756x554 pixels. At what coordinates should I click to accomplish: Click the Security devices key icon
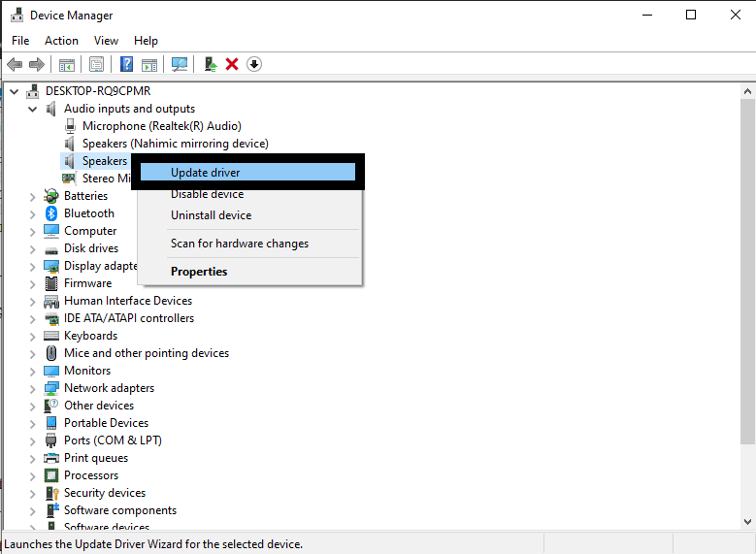pos(51,493)
